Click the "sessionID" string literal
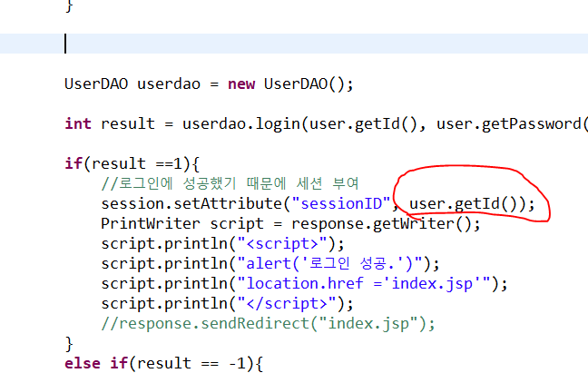 coord(341,203)
